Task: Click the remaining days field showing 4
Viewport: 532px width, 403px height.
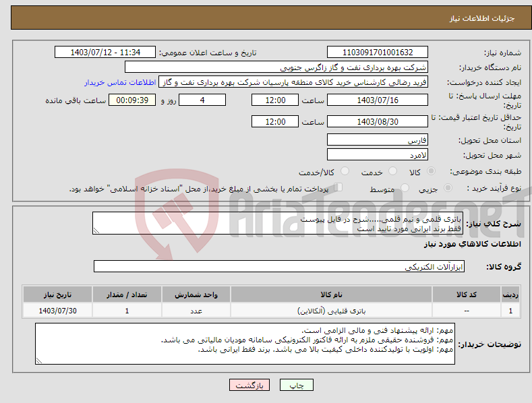Action: pyautogui.click(x=202, y=100)
